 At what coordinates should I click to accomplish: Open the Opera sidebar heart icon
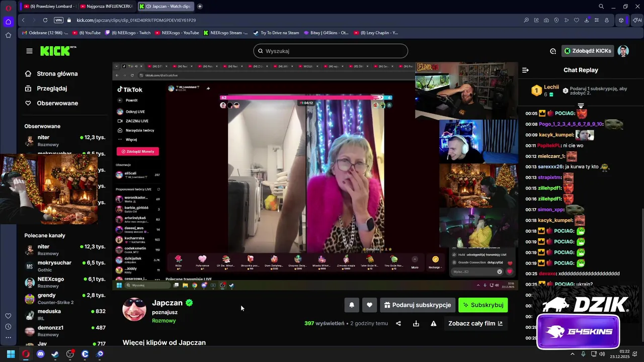(x=8, y=316)
